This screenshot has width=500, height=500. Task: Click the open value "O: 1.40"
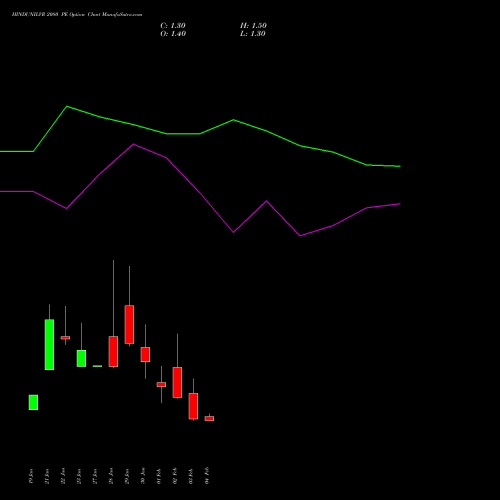click(173, 34)
